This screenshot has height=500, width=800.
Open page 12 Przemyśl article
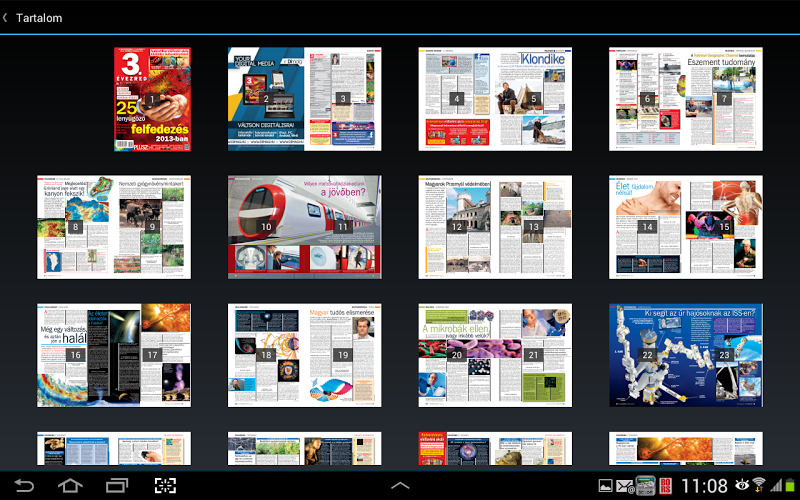tap(457, 227)
